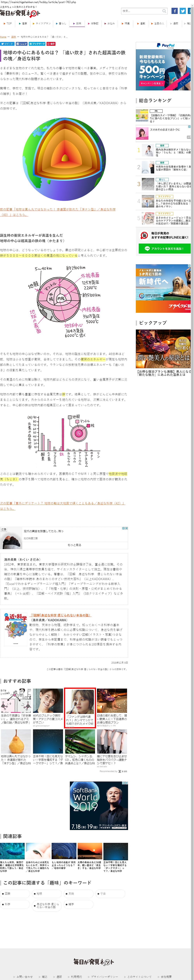Open the 潤い艶美人の秘訣とは pickup image

coord(163,348)
